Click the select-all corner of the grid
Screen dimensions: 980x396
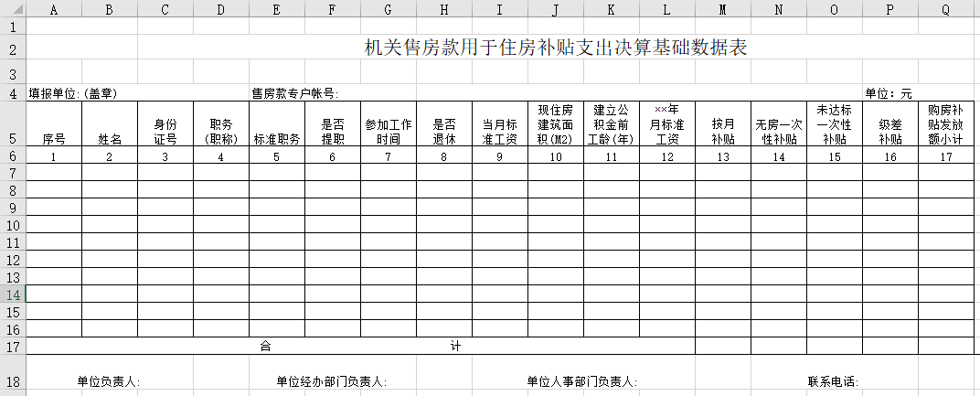(x=13, y=9)
